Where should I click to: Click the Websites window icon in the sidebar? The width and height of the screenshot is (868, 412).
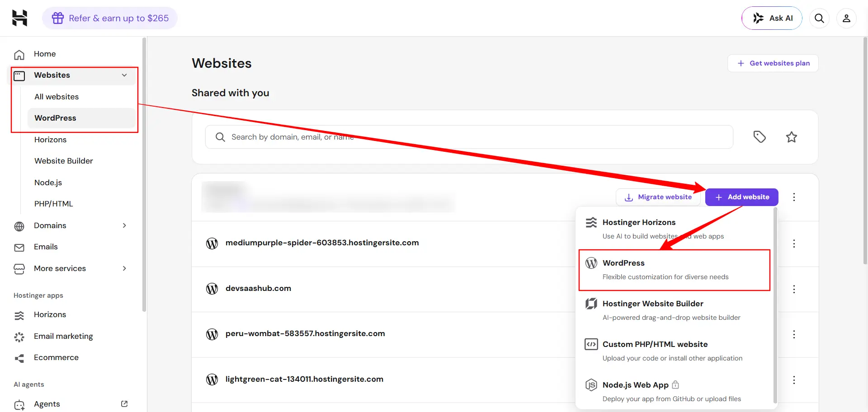coord(19,75)
